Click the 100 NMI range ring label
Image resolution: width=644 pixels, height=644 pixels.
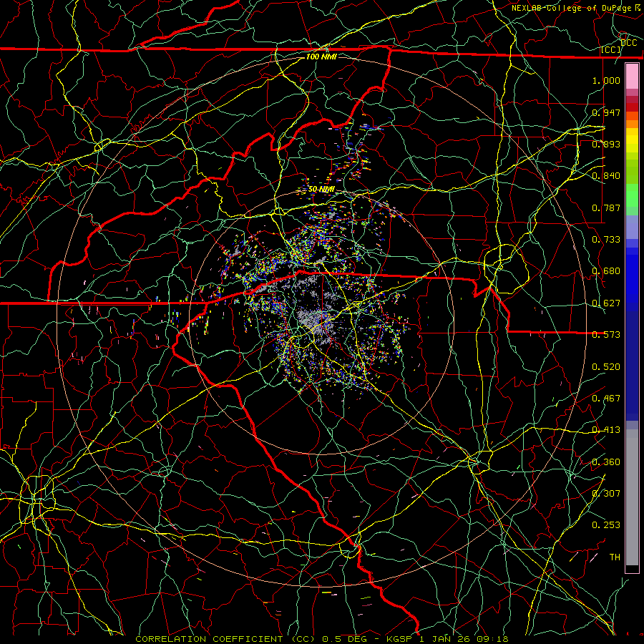(321, 57)
